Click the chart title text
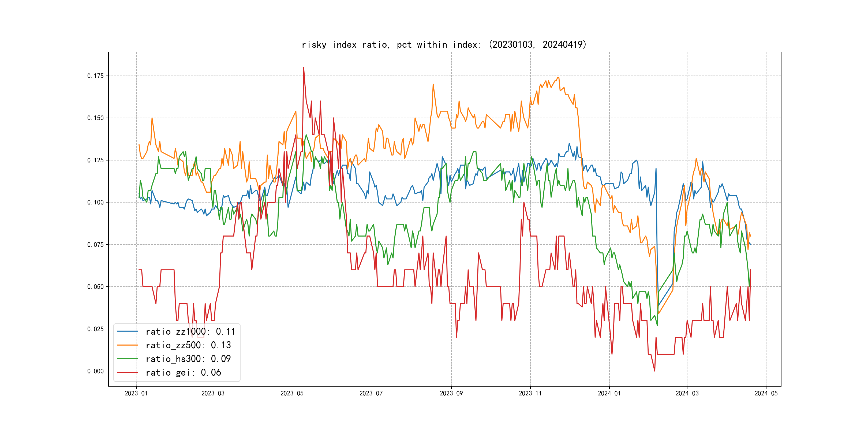Image resolution: width=868 pixels, height=434 pixels. 444,44
